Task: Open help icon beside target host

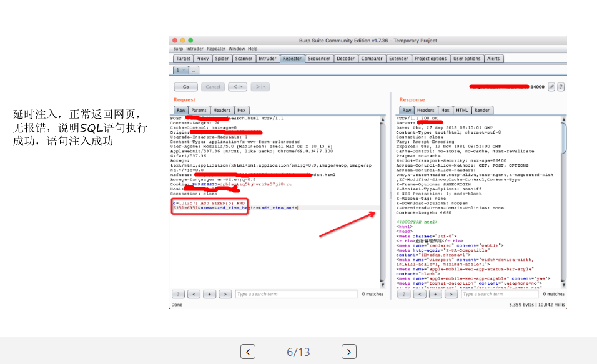Action: pos(561,87)
